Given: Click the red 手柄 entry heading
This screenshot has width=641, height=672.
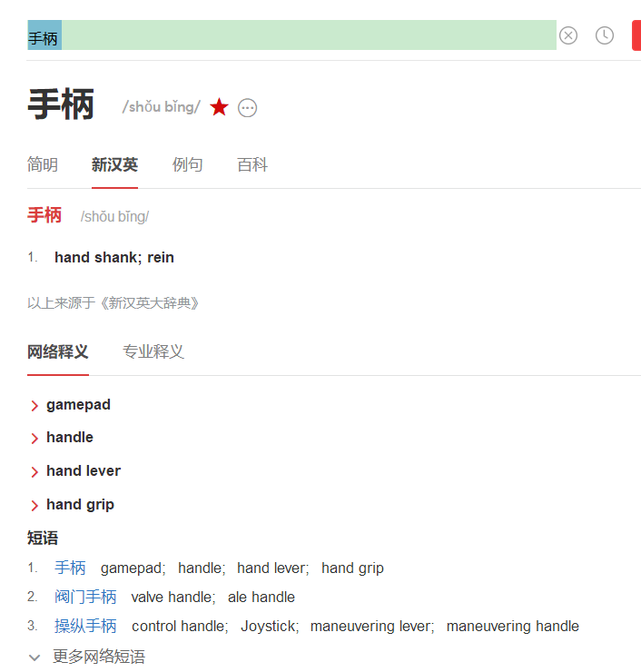Looking at the screenshot, I should tap(44, 215).
